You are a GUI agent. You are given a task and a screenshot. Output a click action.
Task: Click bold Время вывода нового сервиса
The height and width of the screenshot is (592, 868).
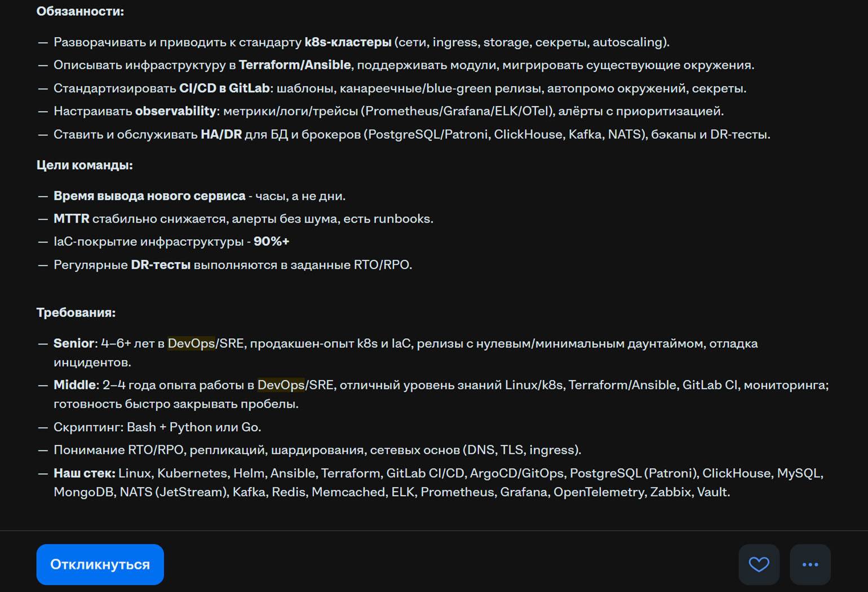pyautogui.click(x=149, y=196)
